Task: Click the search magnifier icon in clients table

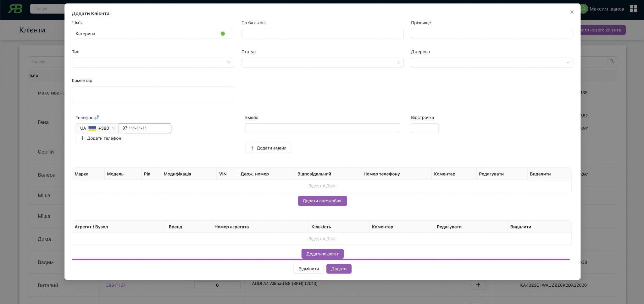Action: 612,61
